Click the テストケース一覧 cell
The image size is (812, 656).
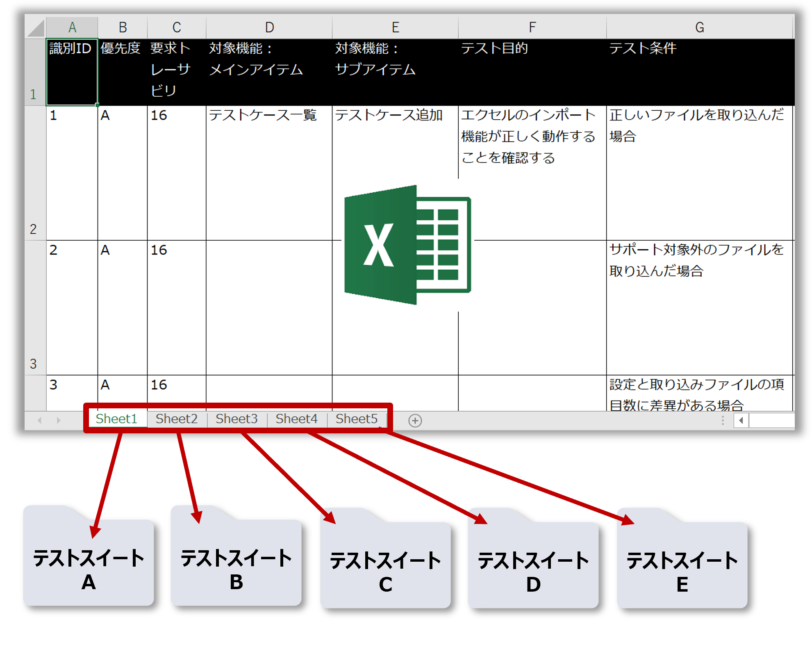click(269, 173)
